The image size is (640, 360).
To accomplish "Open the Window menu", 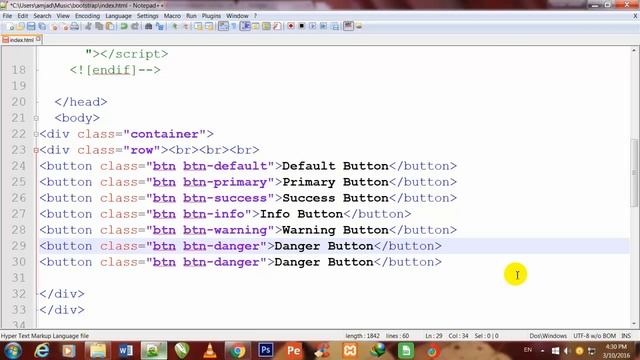I will [x=237, y=16].
